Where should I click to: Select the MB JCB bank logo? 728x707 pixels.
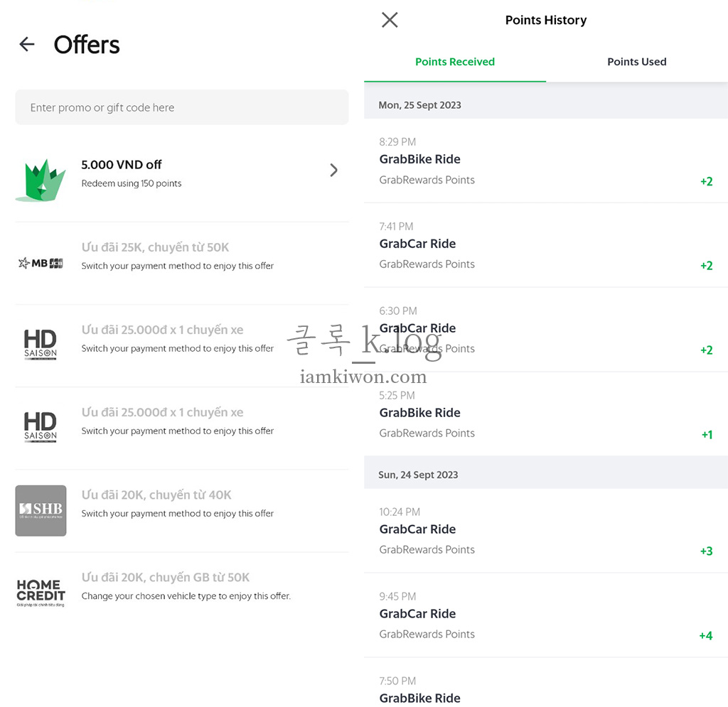click(x=41, y=263)
